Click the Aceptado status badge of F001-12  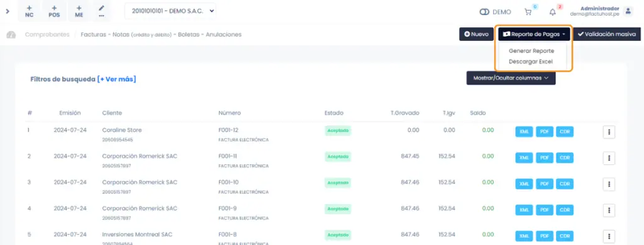[338, 131]
